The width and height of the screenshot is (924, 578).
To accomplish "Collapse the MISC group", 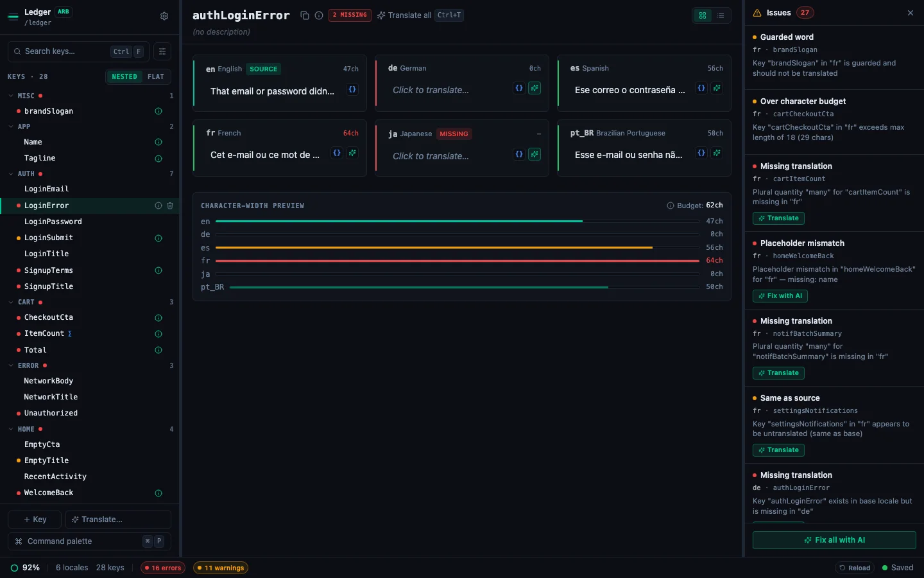I will tap(11, 96).
